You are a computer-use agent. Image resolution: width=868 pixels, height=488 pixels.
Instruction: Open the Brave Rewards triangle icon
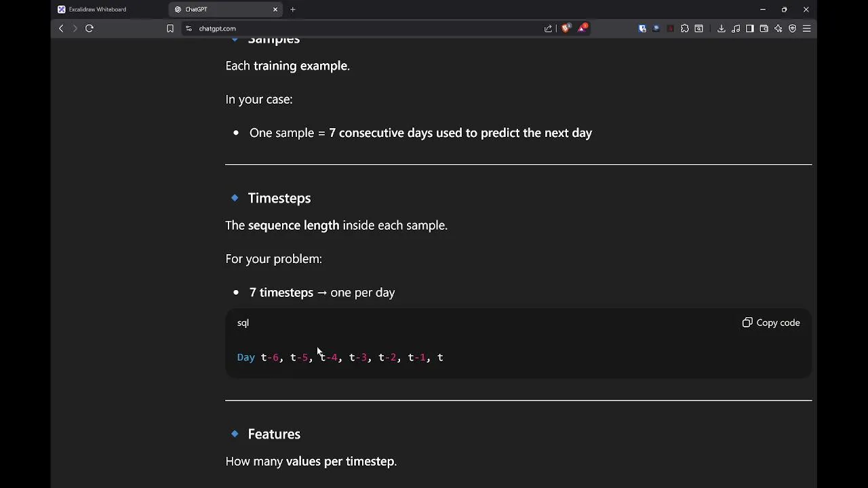point(583,28)
